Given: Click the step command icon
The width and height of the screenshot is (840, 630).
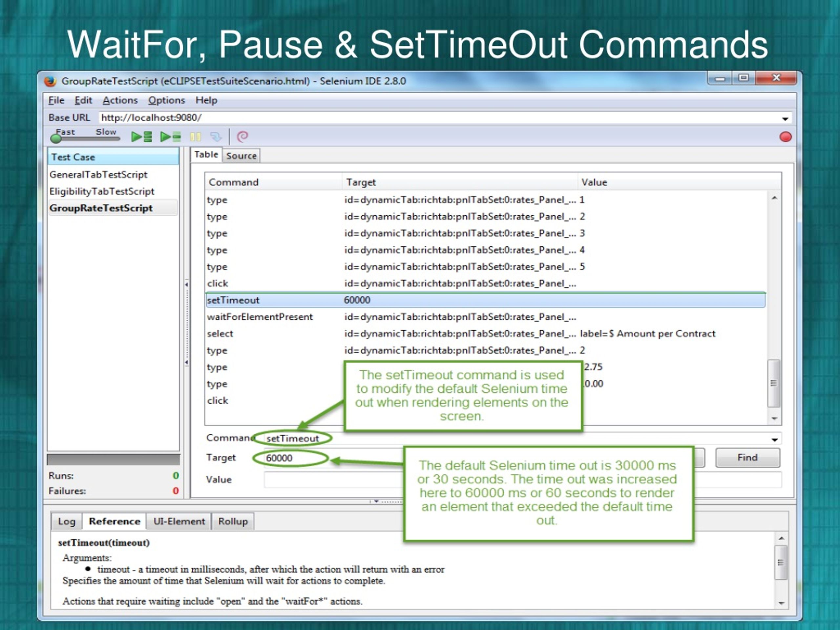Looking at the screenshot, I should (x=216, y=137).
